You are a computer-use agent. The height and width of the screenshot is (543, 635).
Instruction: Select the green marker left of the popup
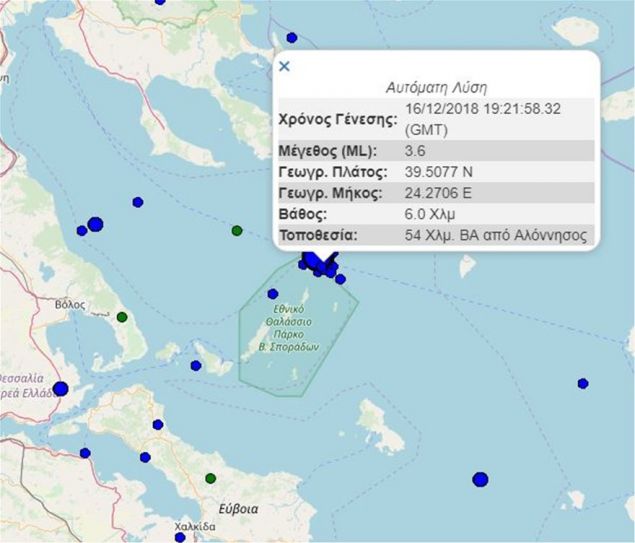click(x=237, y=231)
